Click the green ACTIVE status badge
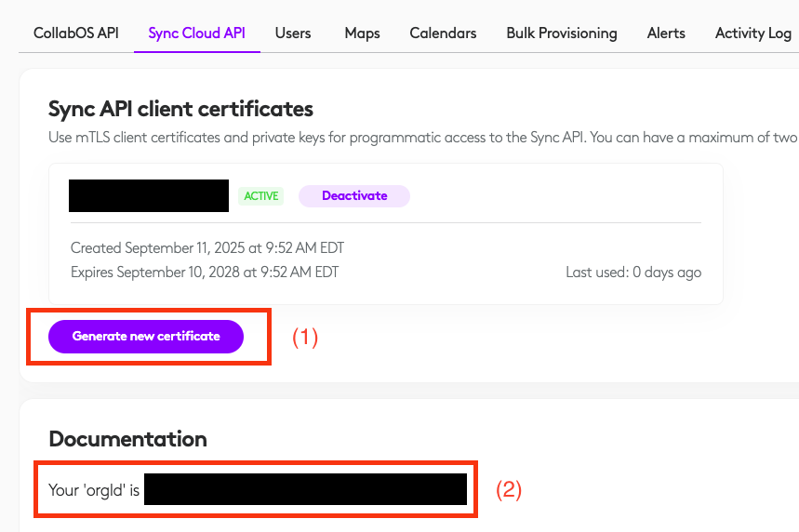This screenshot has height=532, width=799. point(260,196)
